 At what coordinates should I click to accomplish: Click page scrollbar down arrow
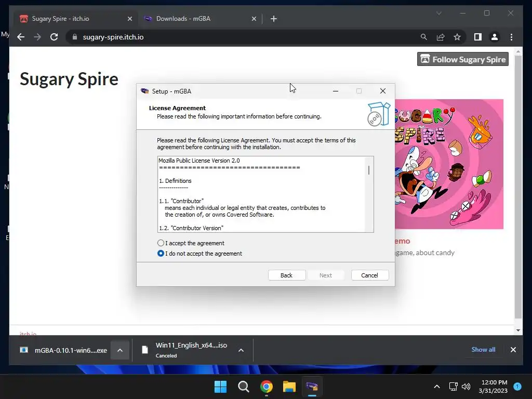click(518, 330)
